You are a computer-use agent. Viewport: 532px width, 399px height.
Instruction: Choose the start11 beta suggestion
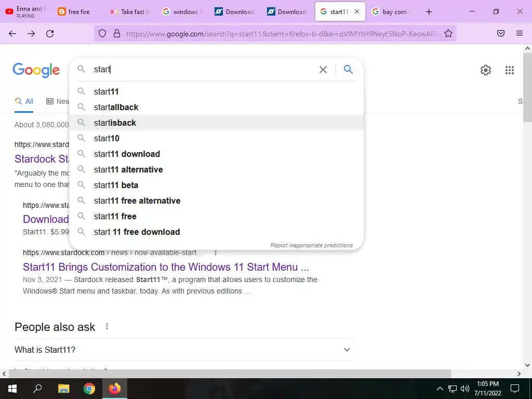click(216, 185)
